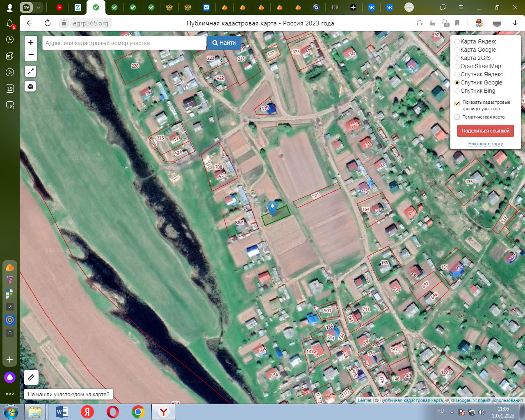Enable page read-aloud headphones icon
Screen dimensions: 525x420
420,23
